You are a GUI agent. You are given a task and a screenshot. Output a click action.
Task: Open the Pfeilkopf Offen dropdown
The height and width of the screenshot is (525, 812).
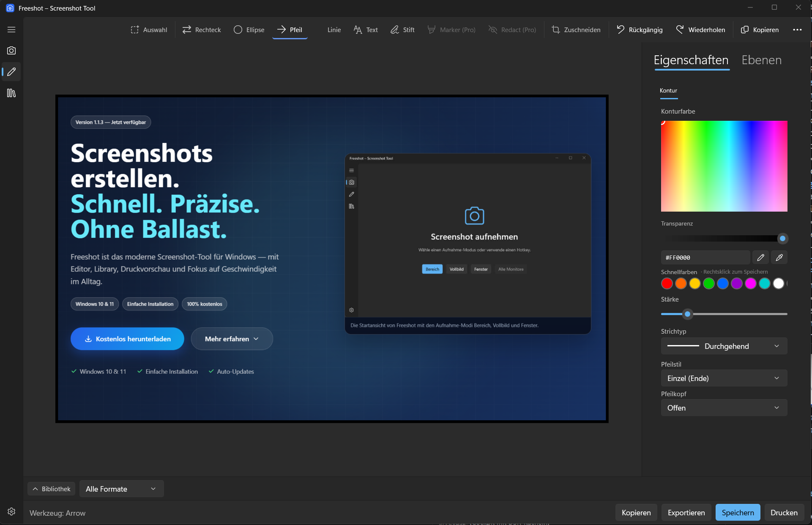724,408
